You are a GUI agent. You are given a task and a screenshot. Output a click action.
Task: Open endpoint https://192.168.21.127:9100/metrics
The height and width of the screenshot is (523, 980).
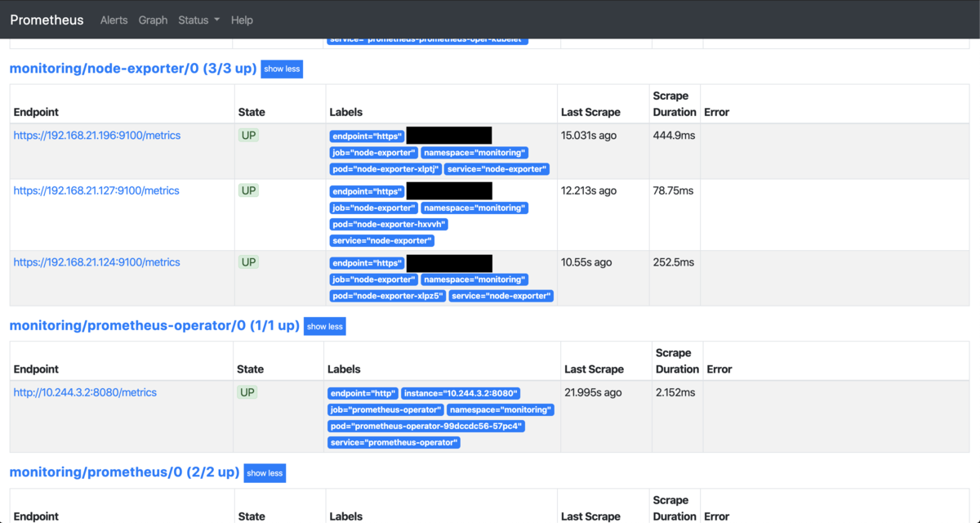(x=96, y=190)
